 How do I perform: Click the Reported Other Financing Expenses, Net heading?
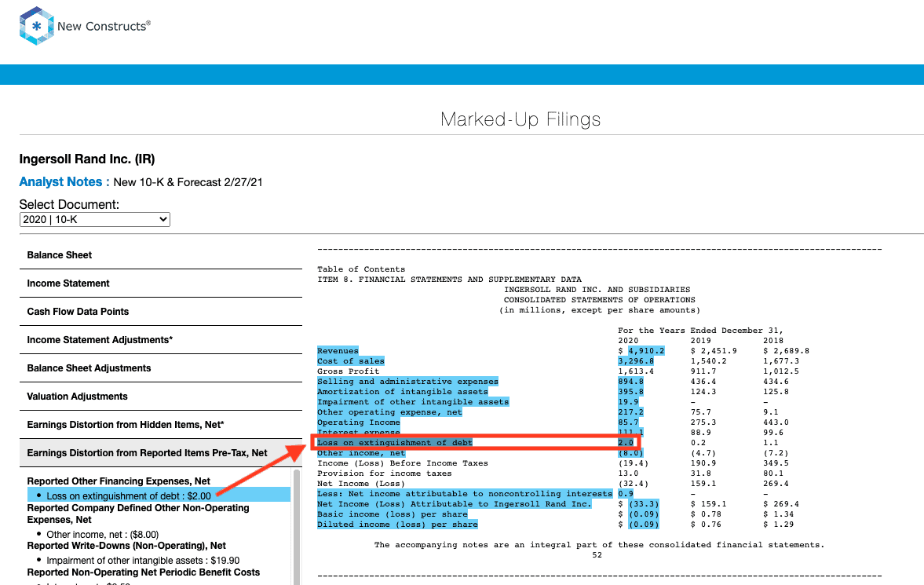point(119,481)
